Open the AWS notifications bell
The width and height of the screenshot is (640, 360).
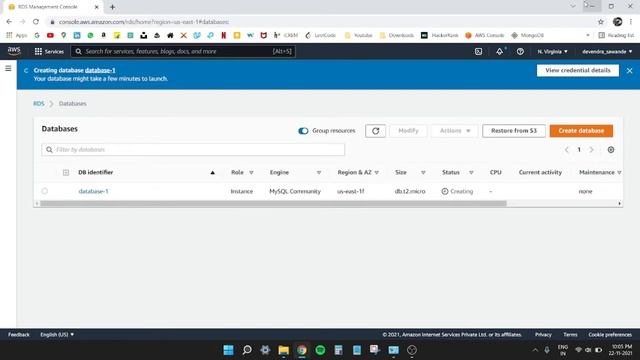(500, 51)
